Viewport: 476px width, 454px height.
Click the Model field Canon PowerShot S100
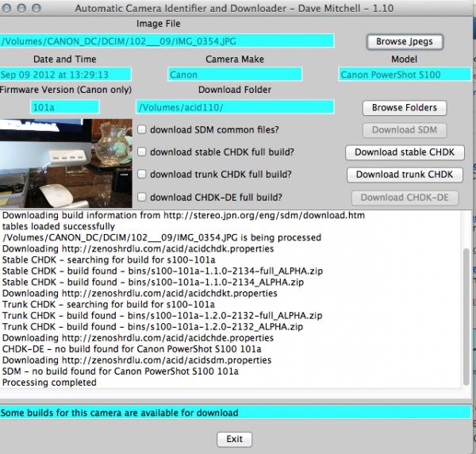click(x=405, y=75)
